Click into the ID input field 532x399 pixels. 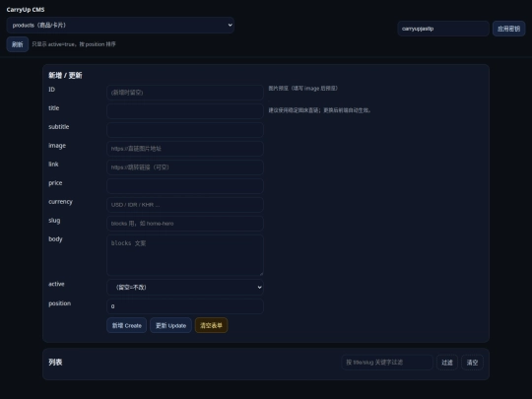(x=185, y=93)
